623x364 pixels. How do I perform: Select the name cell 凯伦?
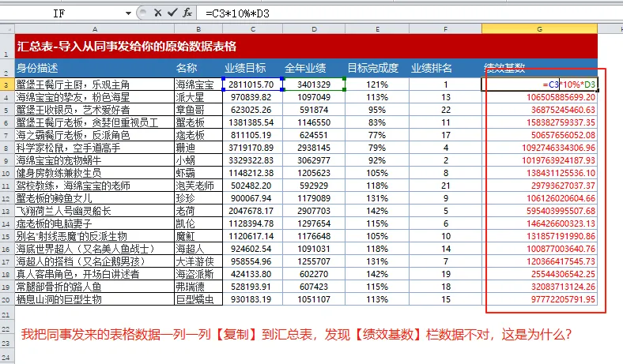[x=198, y=223]
